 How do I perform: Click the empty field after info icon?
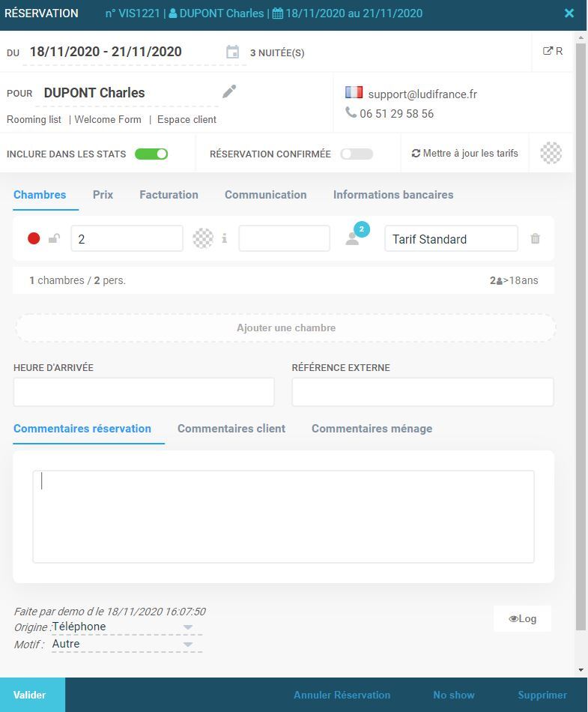(x=284, y=238)
